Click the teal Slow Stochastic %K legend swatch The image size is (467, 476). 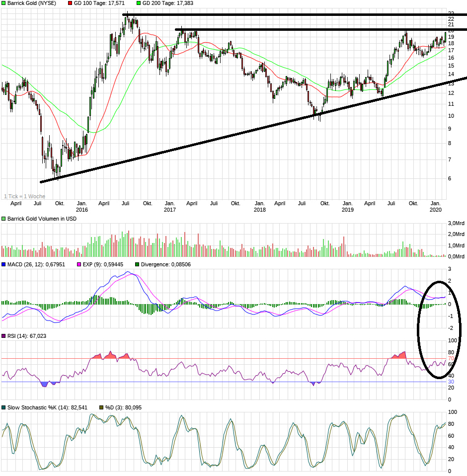[x=3, y=408]
